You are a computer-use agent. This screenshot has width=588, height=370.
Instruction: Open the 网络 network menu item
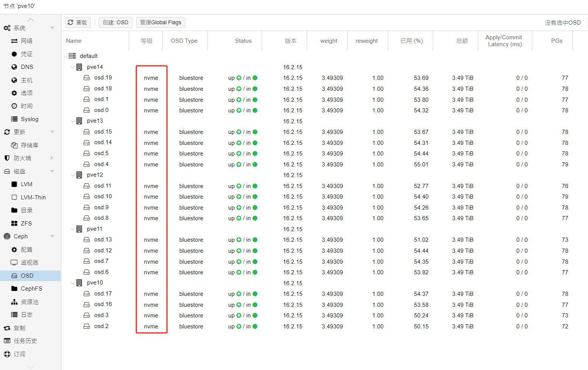coord(30,41)
